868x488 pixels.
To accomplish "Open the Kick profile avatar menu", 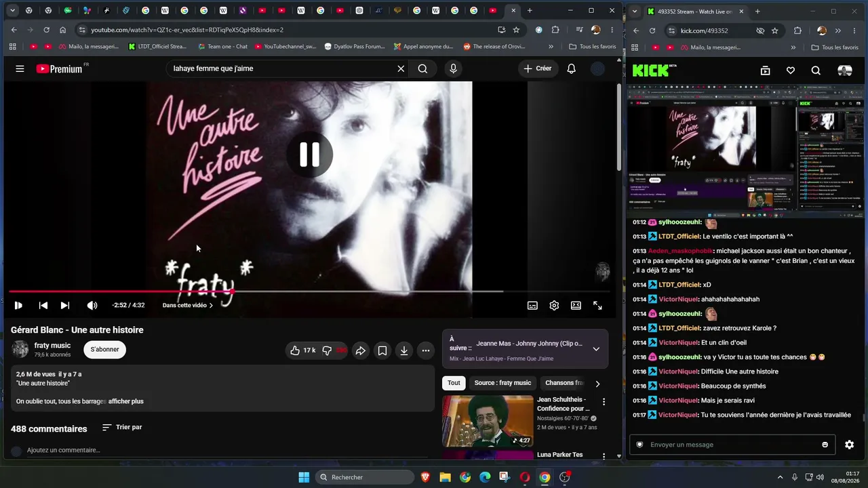I will [845, 70].
